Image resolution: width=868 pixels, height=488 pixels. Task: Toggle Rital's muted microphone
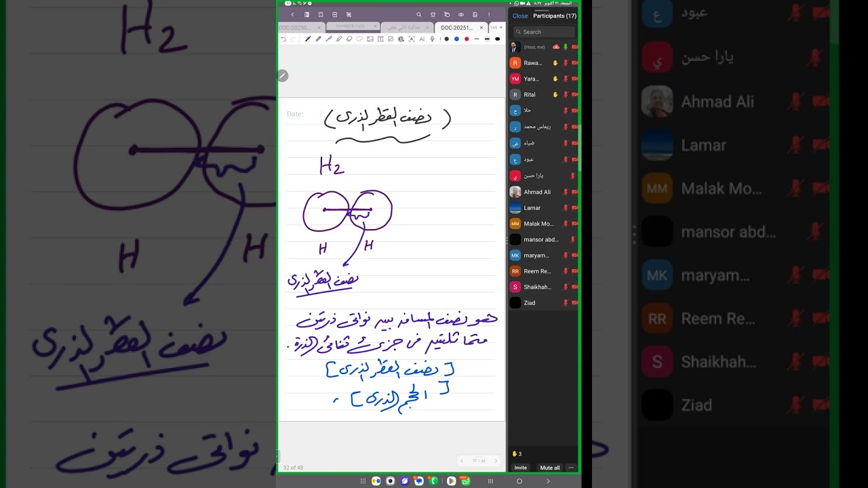[x=566, y=95]
